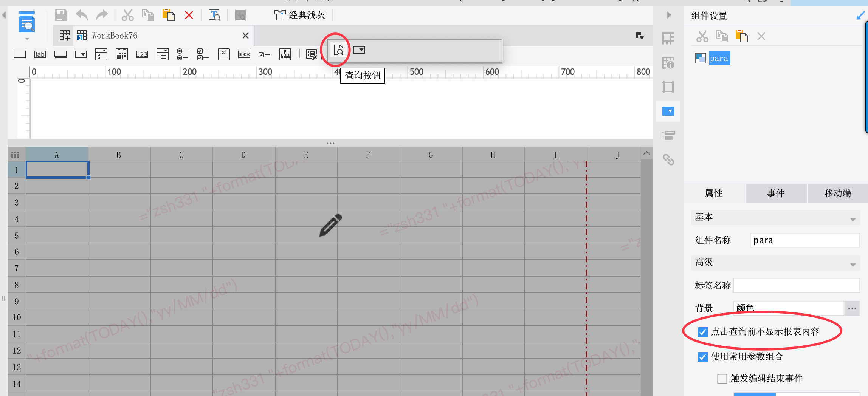Open the template tab list dropdown

(x=640, y=36)
